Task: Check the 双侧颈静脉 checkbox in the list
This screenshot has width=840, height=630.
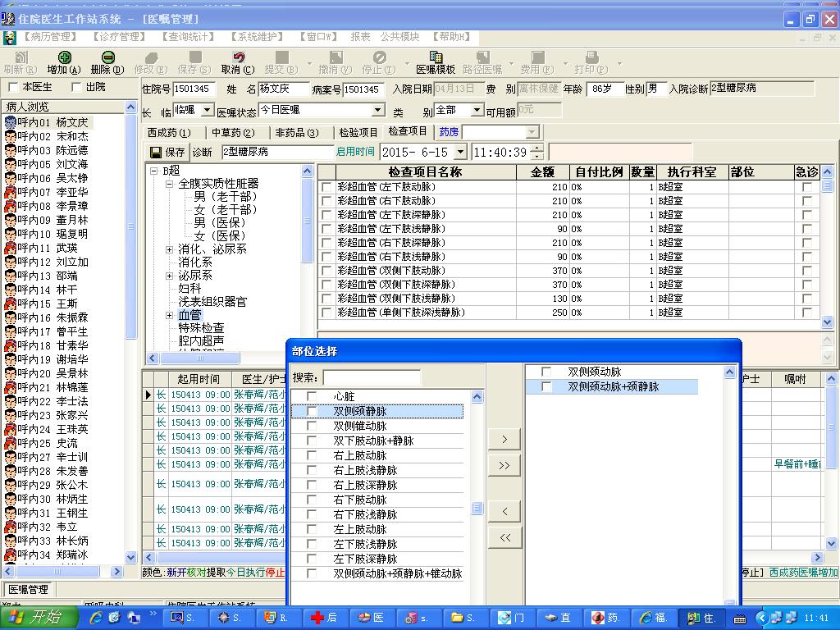Action: click(x=311, y=411)
